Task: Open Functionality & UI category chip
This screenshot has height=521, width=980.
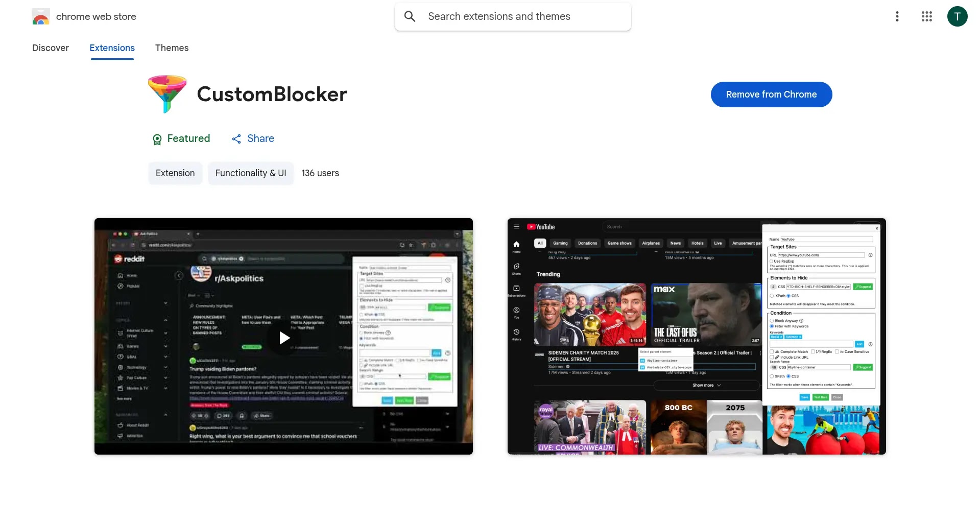Action: pyautogui.click(x=251, y=173)
